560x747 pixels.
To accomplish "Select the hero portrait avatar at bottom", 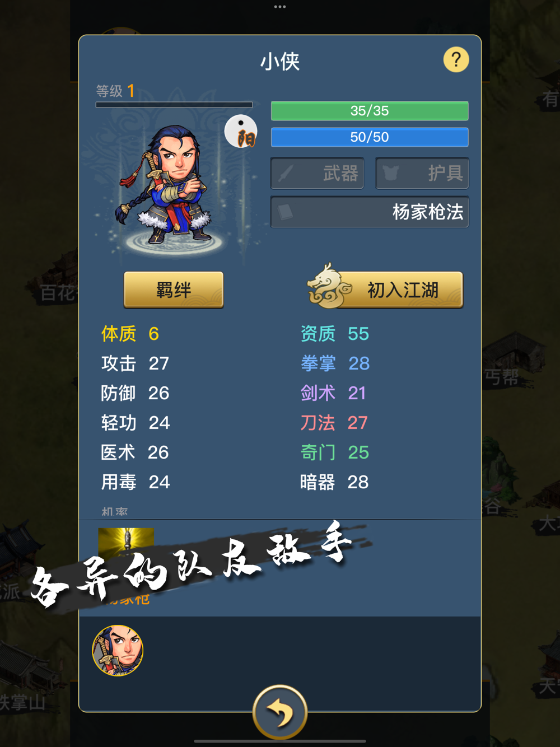I will (118, 651).
